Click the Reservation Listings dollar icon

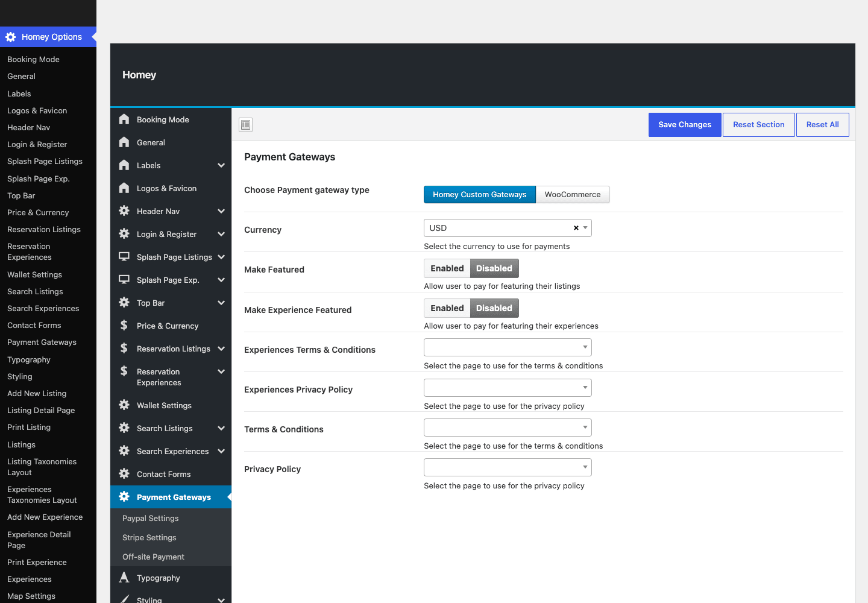click(x=124, y=349)
